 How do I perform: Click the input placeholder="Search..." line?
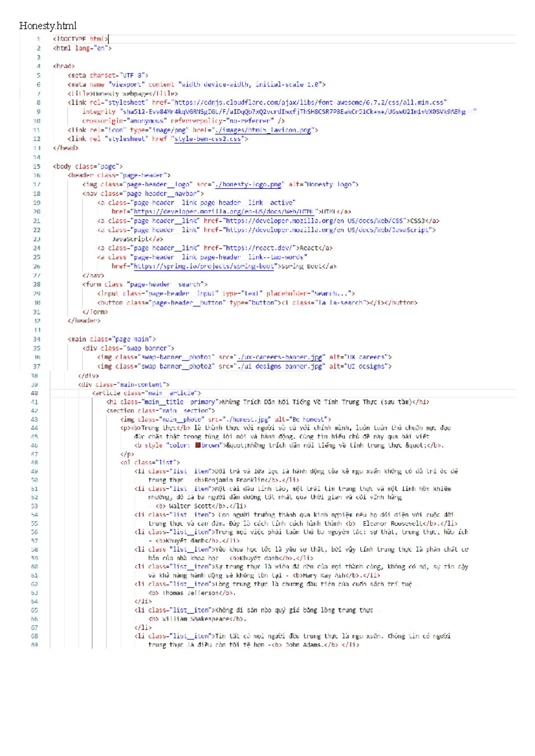pos(226,293)
